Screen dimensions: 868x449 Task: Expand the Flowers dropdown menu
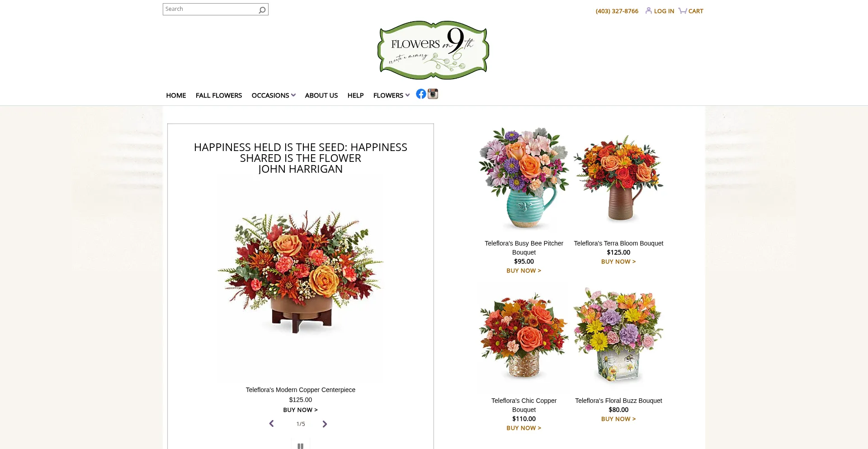[392, 95]
